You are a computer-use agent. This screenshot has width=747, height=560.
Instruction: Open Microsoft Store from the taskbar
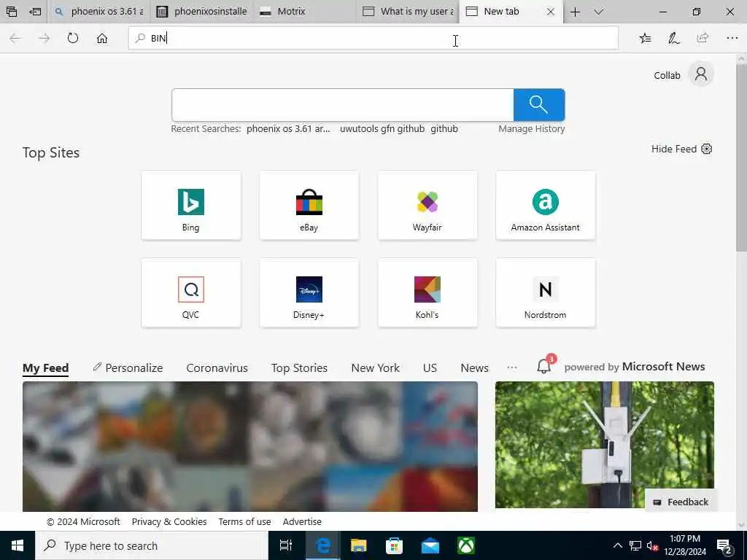[395, 545]
